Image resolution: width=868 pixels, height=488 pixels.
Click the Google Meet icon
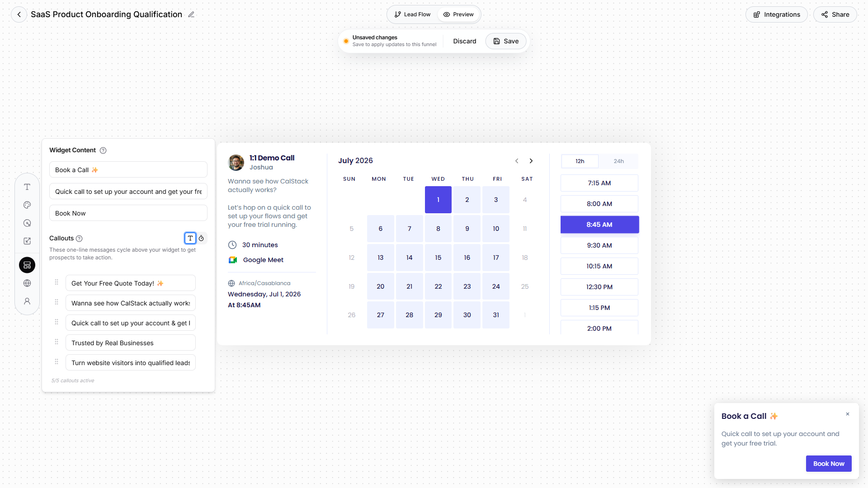(233, 260)
